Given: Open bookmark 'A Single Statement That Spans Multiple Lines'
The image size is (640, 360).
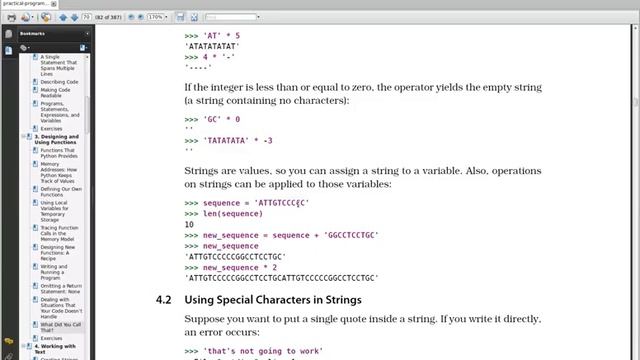Looking at the screenshot, I should (x=58, y=65).
